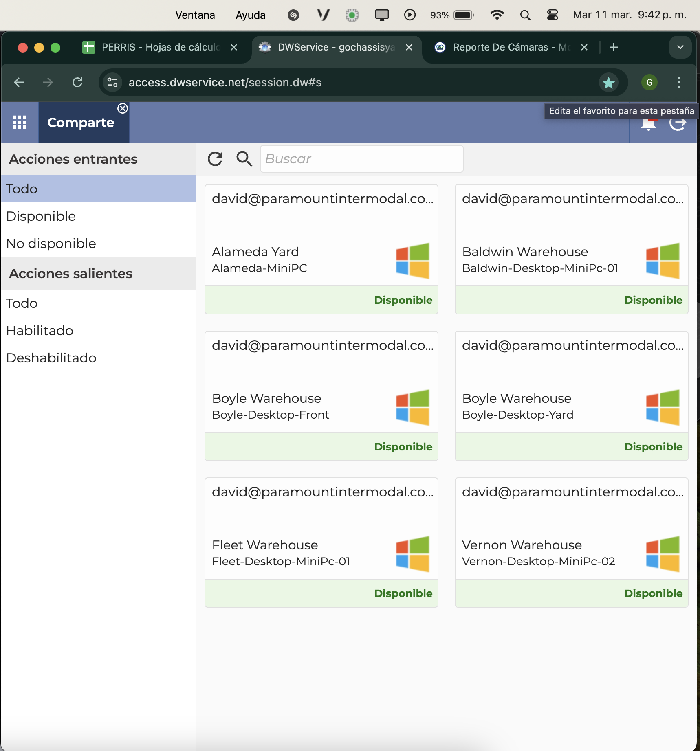700x751 pixels.
Task: Click the email on the Alameda Yard card
Action: [x=323, y=199]
